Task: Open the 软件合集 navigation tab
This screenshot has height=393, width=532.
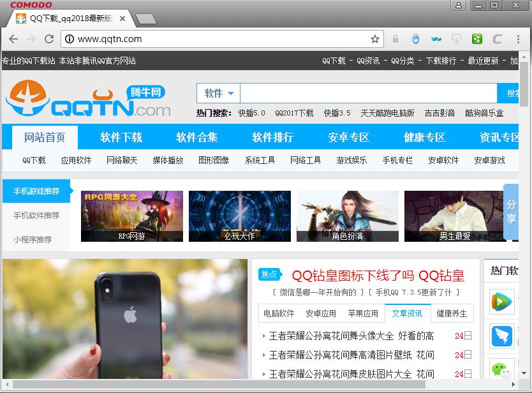Action: coord(196,137)
